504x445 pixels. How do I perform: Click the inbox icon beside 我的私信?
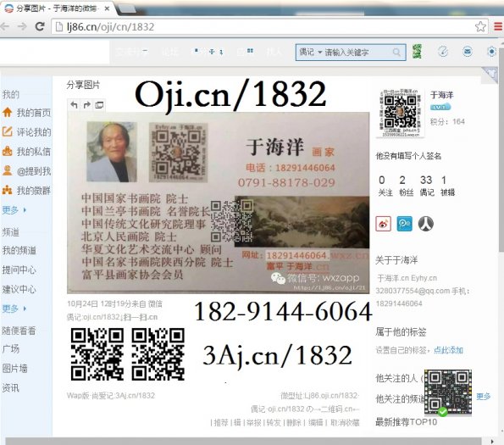(7, 151)
